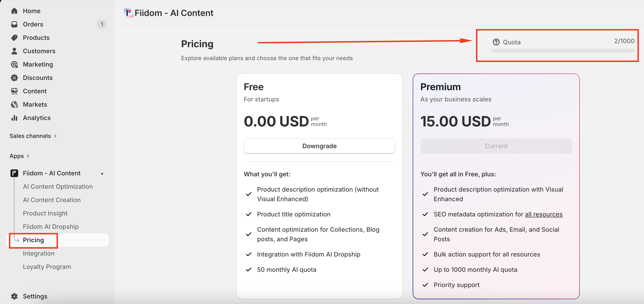Click the Fiidom logo in the page header
Viewport: 644px width, 304px height.
(x=128, y=13)
